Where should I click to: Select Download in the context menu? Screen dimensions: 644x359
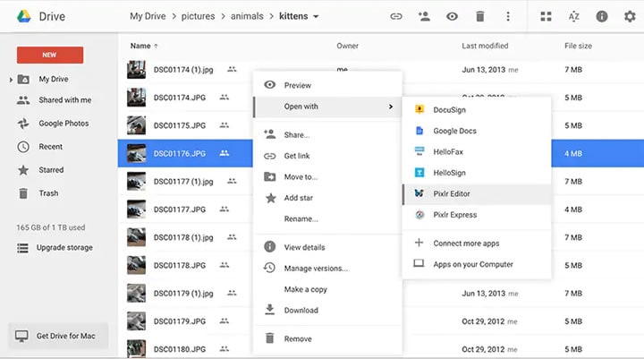[301, 311]
